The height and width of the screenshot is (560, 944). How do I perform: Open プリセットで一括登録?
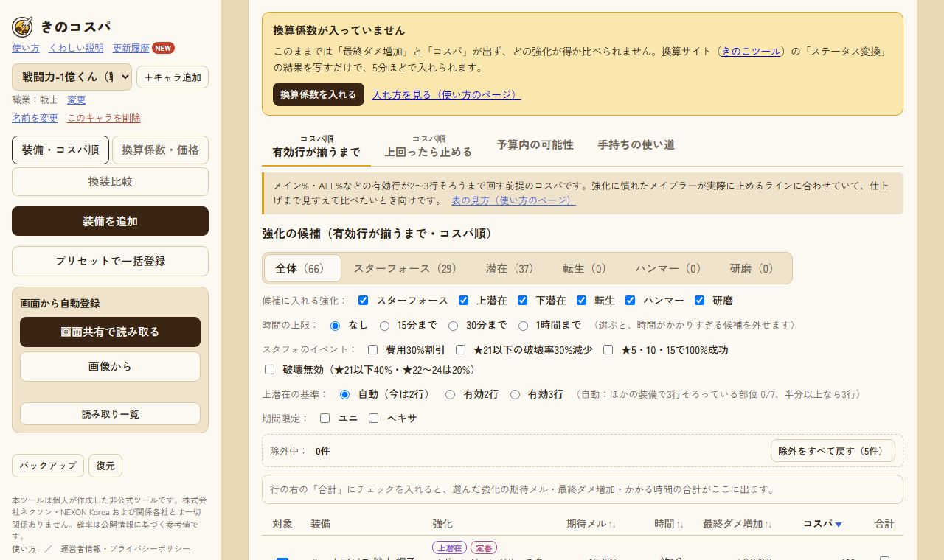(110, 261)
